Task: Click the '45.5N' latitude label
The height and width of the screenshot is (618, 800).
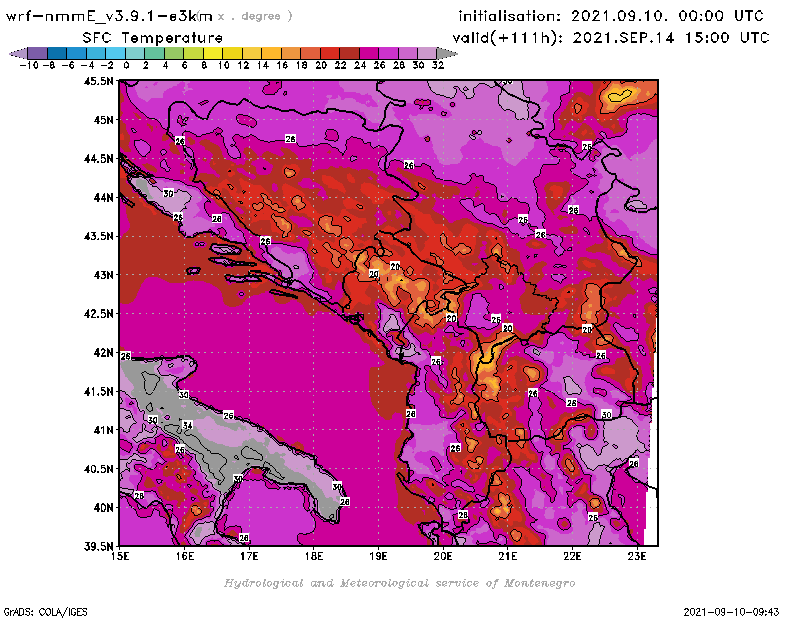Action: click(x=99, y=81)
